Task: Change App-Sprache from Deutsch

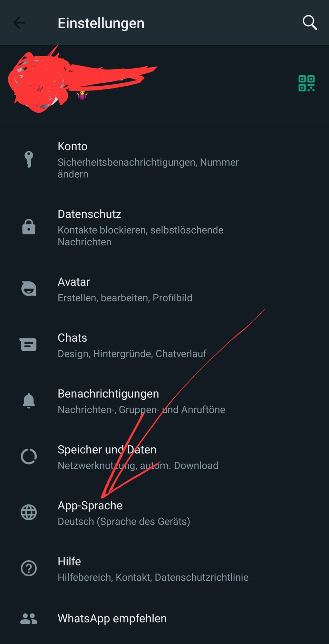Action: click(164, 513)
